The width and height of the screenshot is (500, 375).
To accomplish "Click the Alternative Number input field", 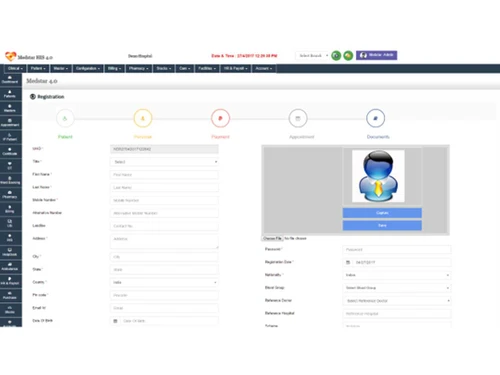I will [x=164, y=213].
